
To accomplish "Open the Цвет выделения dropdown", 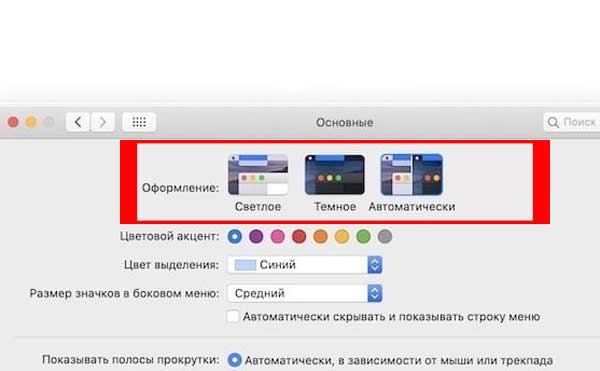I will click(x=305, y=265).
